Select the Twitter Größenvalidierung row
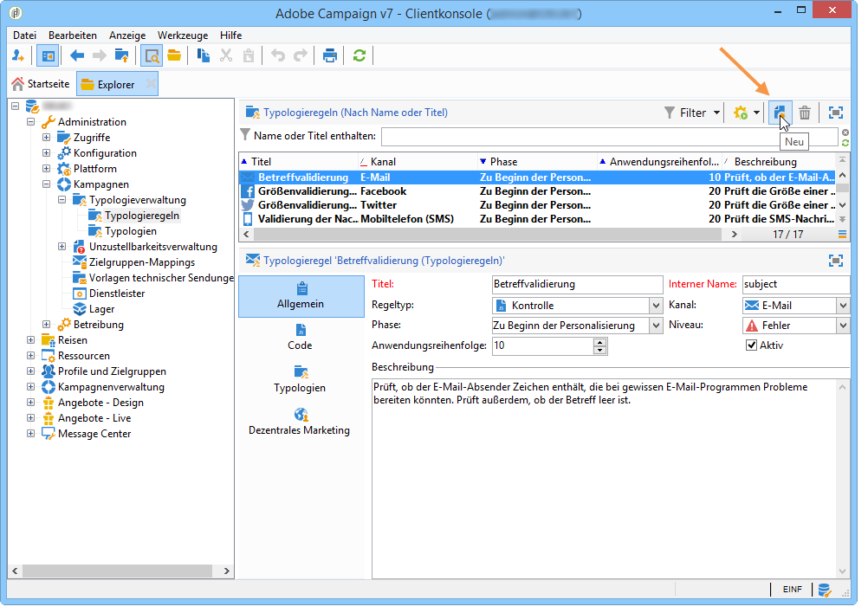The width and height of the screenshot is (868, 613). pos(537,205)
